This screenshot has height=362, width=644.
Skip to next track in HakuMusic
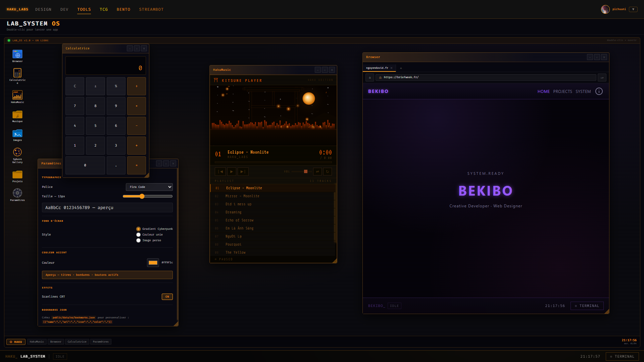pyautogui.click(x=243, y=172)
